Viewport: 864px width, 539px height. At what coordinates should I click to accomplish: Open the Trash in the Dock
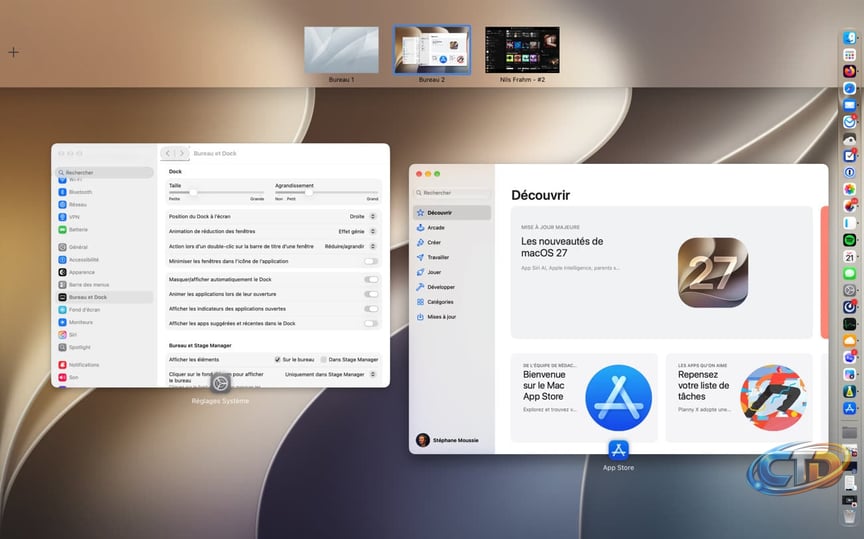(x=849, y=516)
